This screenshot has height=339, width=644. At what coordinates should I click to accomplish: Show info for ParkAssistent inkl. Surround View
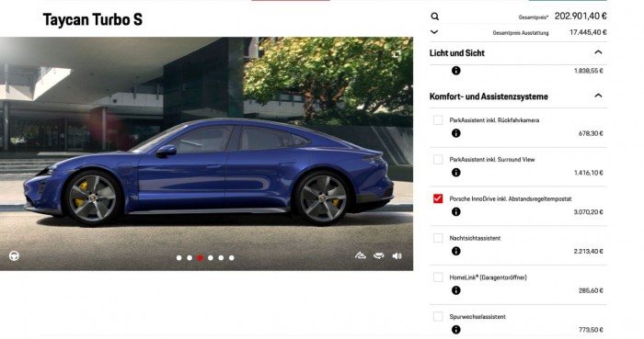(x=456, y=173)
